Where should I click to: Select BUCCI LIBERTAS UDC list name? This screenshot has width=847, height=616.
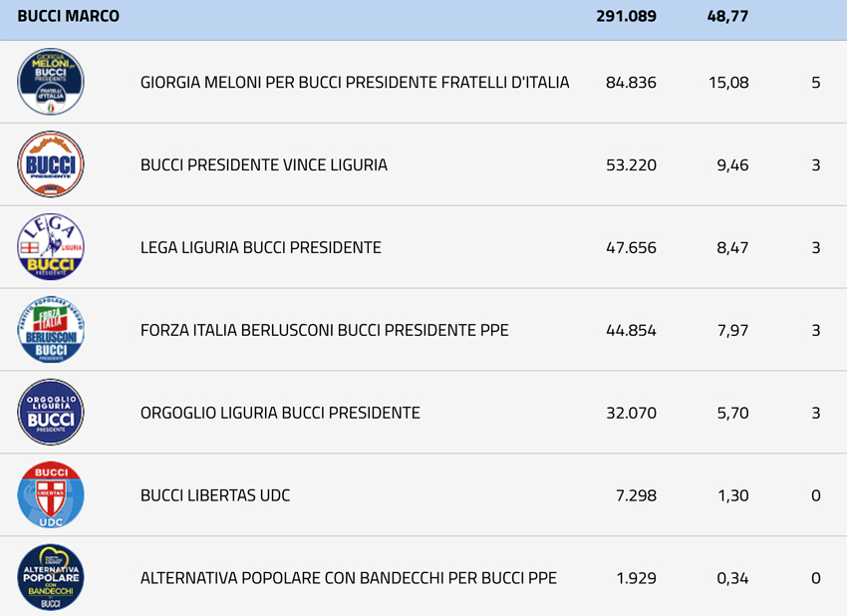[215, 495]
